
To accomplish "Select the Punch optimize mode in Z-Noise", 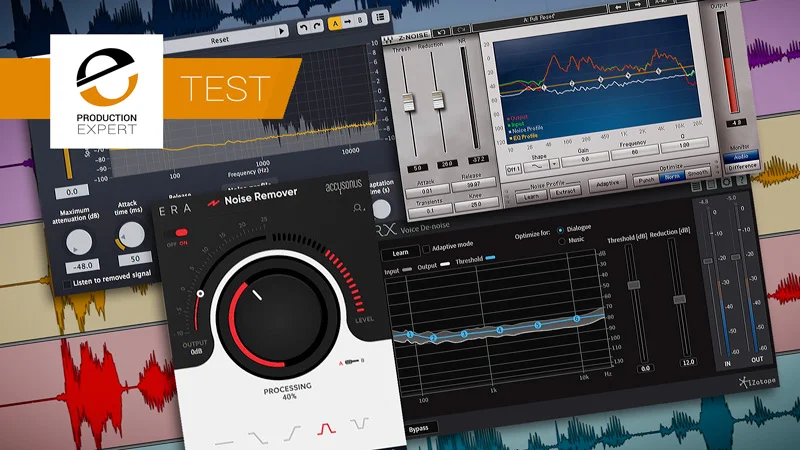I will [645, 180].
